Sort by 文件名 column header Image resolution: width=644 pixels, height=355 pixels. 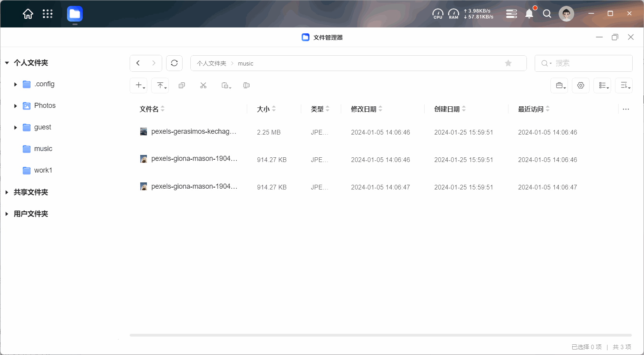click(152, 109)
